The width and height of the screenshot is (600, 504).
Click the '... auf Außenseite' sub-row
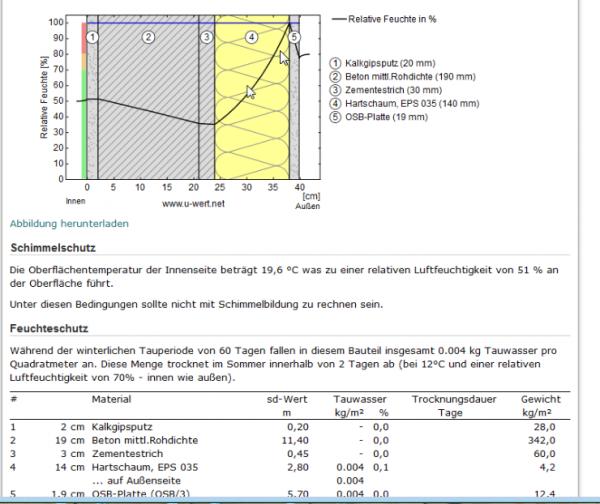[x=136, y=480]
